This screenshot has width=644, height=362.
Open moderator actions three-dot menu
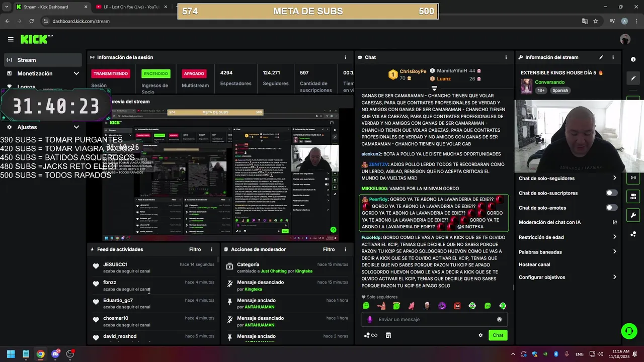tap(345, 249)
